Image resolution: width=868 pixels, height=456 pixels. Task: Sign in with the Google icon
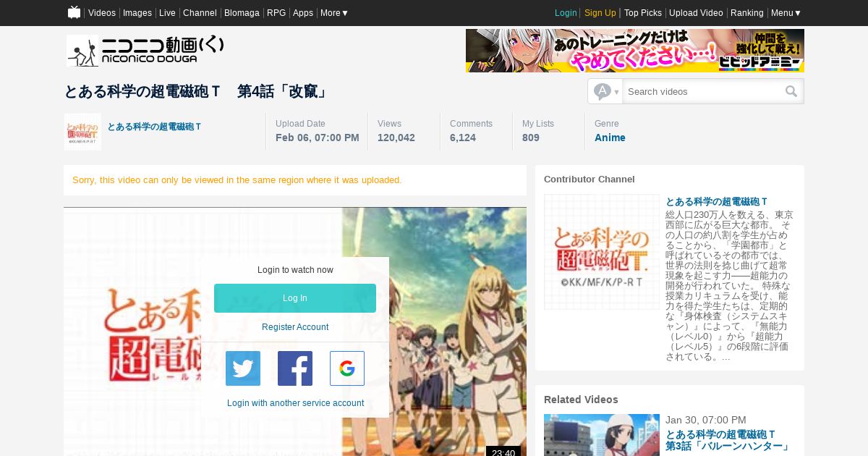pyautogui.click(x=347, y=368)
